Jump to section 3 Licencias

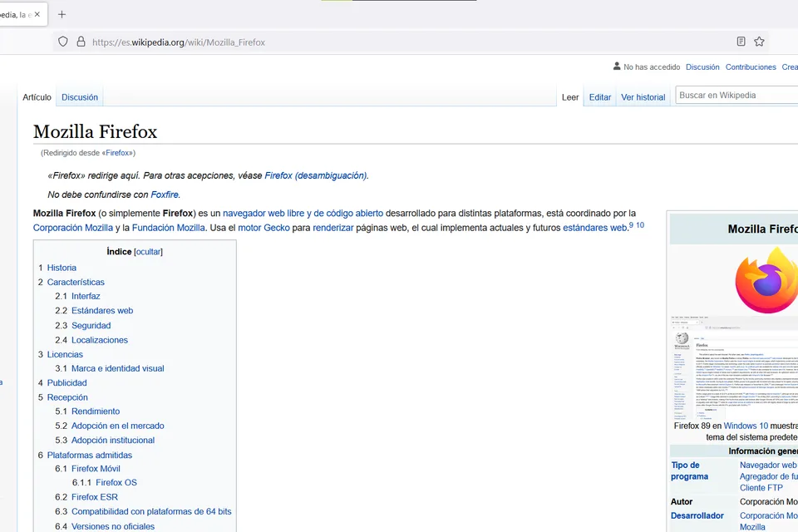pos(65,354)
